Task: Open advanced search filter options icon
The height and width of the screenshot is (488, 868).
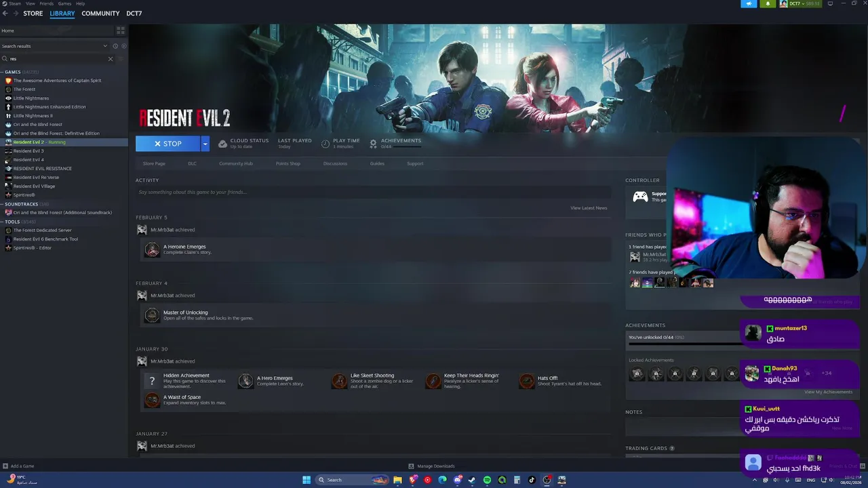Action: [x=121, y=59]
